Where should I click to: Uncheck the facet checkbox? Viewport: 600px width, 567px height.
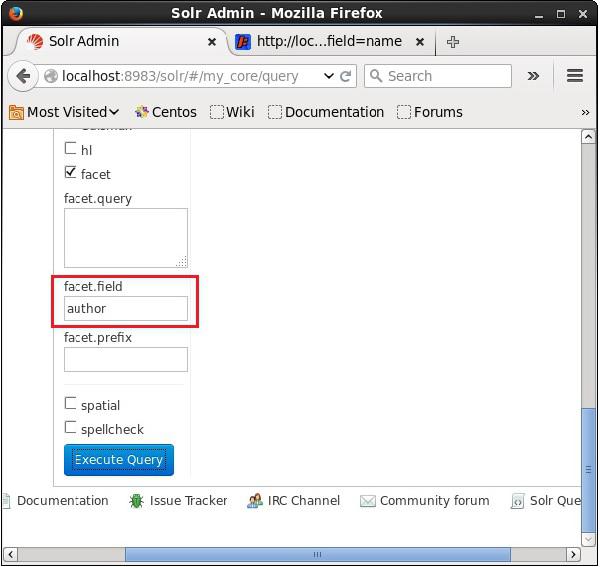(x=71, y=172)
